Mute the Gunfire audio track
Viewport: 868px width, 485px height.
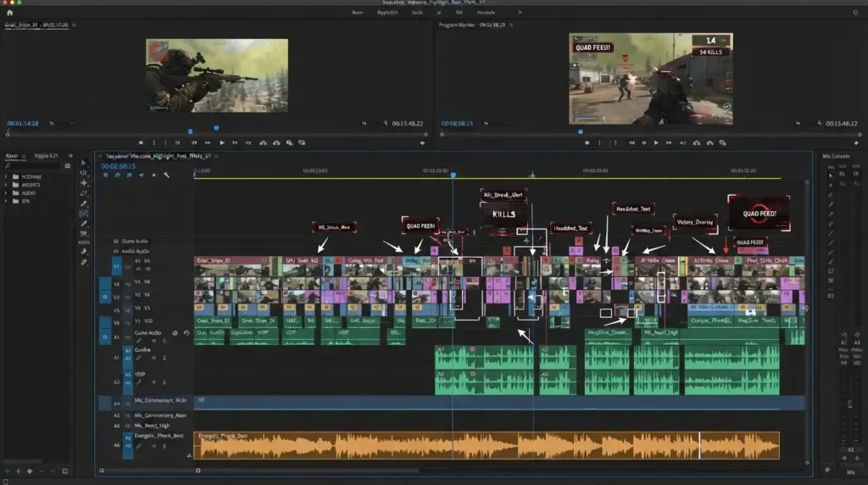tap(154, 358)
